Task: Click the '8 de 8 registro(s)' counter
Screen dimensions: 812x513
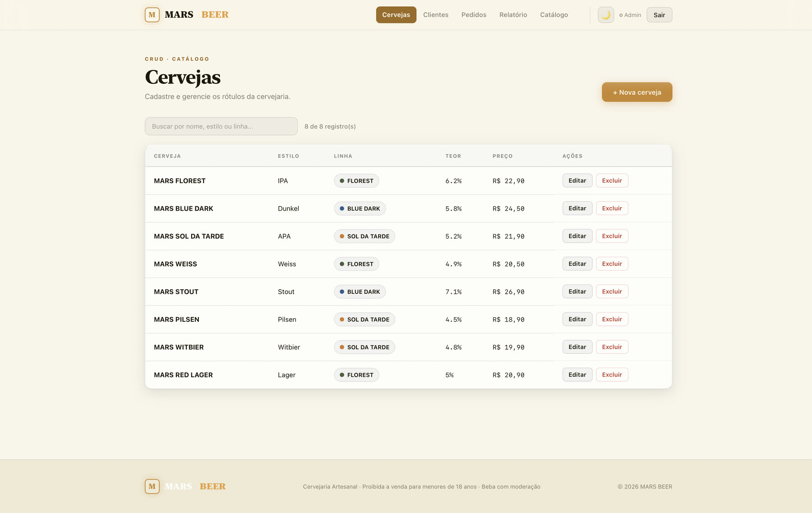Action: pyautogui.click(x=330, y=126)
